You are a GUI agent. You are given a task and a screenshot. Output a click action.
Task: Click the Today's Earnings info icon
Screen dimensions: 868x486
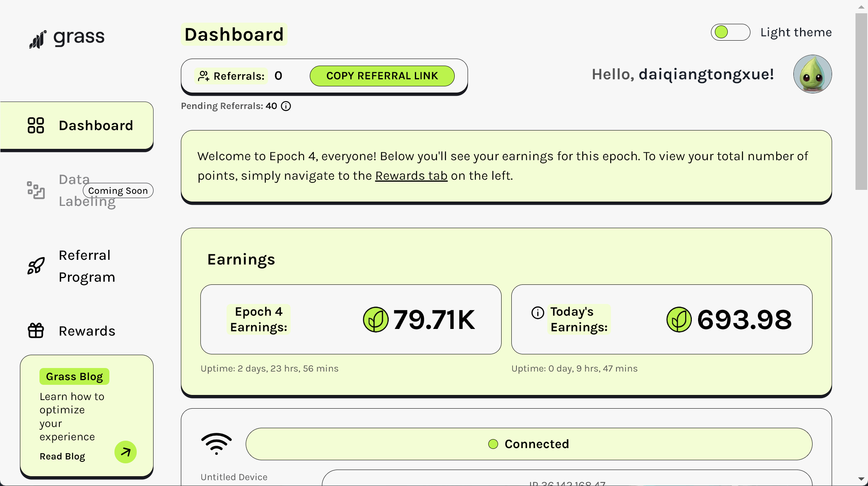click(x=538, y=313)
